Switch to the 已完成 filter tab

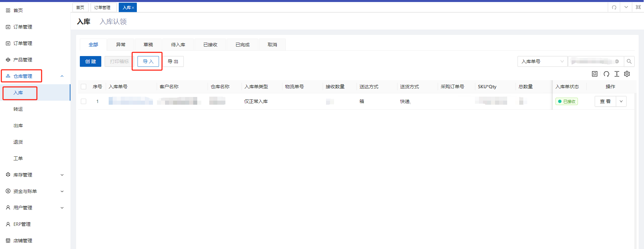(243, 45)
